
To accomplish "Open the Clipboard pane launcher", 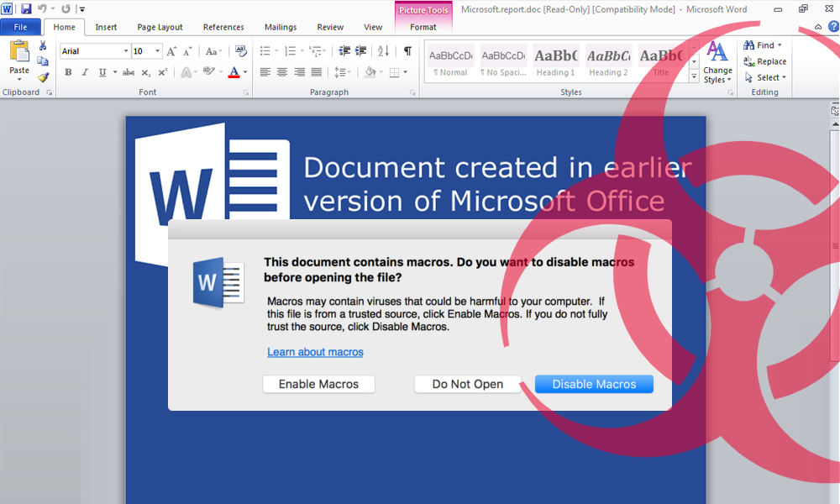I will point(50,92).
